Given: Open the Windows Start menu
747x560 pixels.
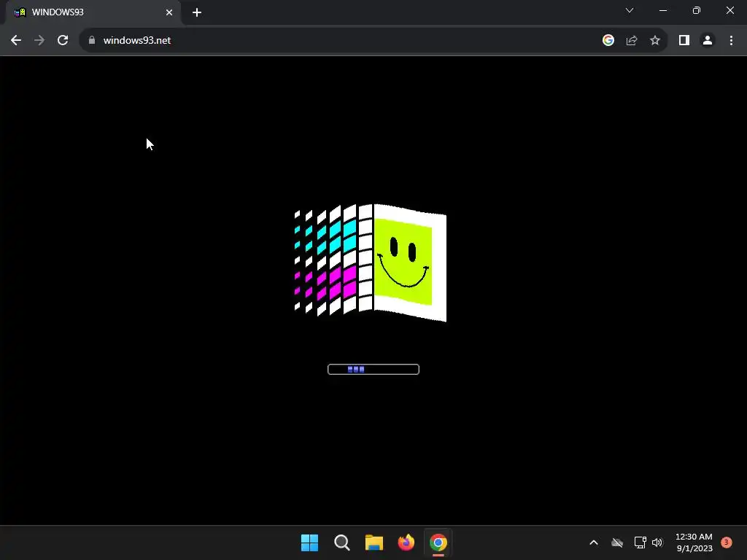Looking at the screenshot, I should pos(309,542).
